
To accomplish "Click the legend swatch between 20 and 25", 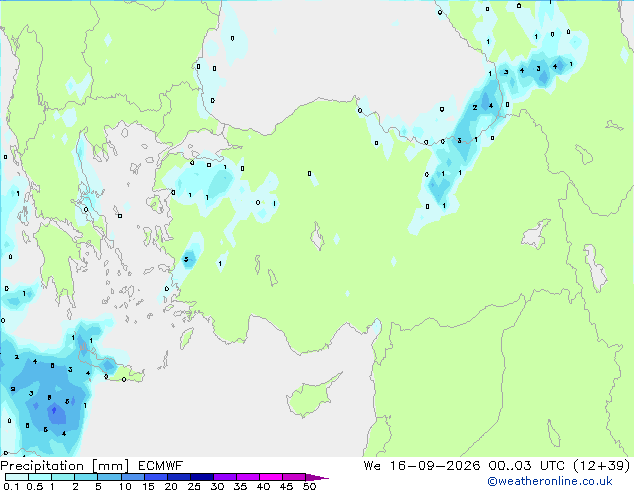I will coord(179,477).
